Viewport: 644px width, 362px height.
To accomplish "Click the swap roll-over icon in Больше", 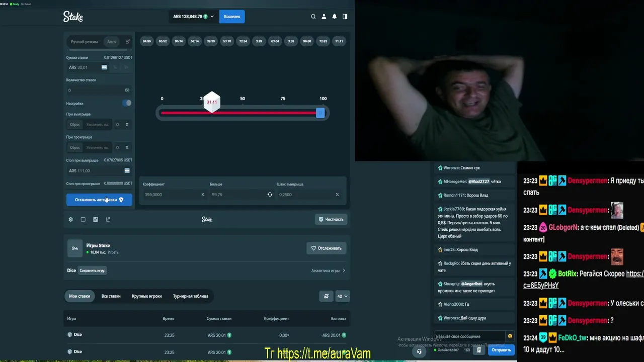I will [x=270, y=195].
